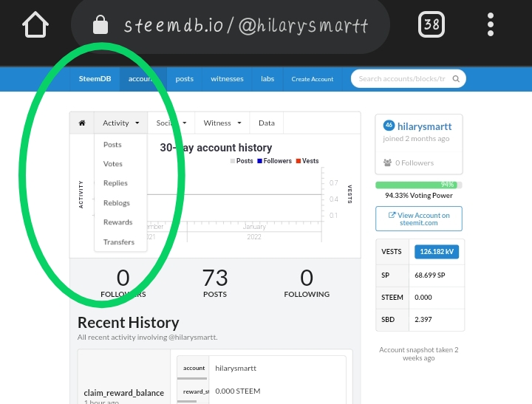532x404 pixels.
Task: Open the accounts navigation item
Action: (x=143, y=79)
